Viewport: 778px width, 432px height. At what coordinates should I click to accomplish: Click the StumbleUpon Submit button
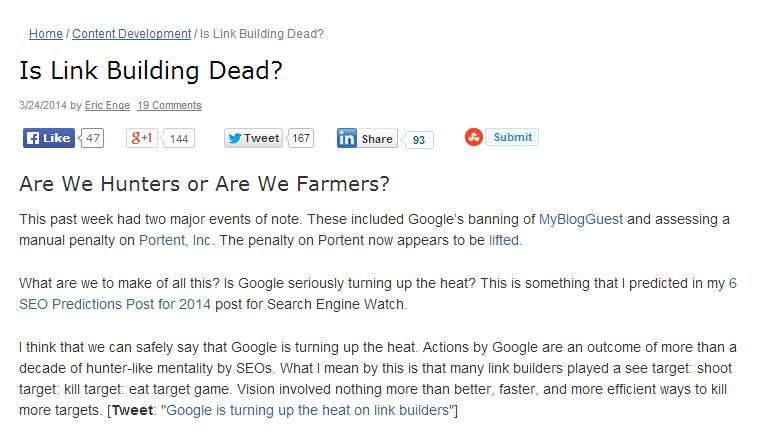click(x=512, y=137)
